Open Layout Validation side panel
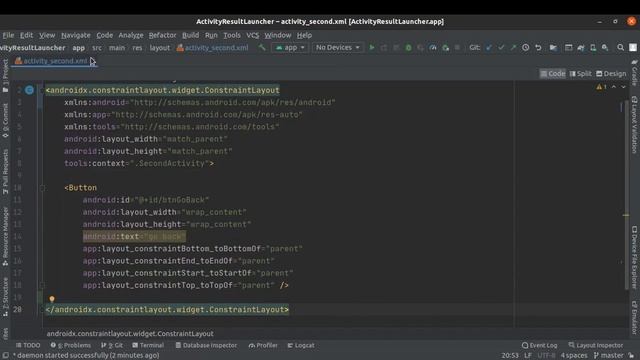Viewport: 640px width, 360px height. [634, 124]
